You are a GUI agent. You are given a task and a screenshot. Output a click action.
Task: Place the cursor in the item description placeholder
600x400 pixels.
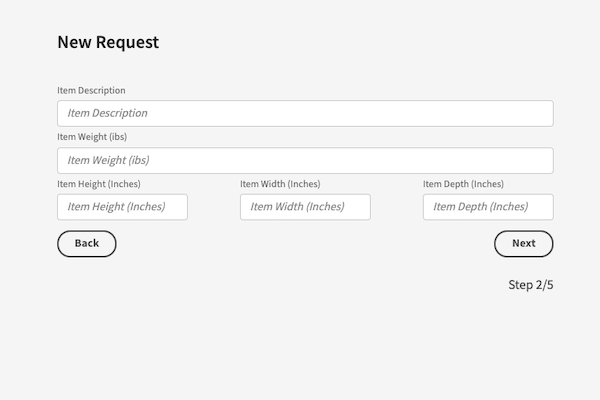click(x=108, y=113)
